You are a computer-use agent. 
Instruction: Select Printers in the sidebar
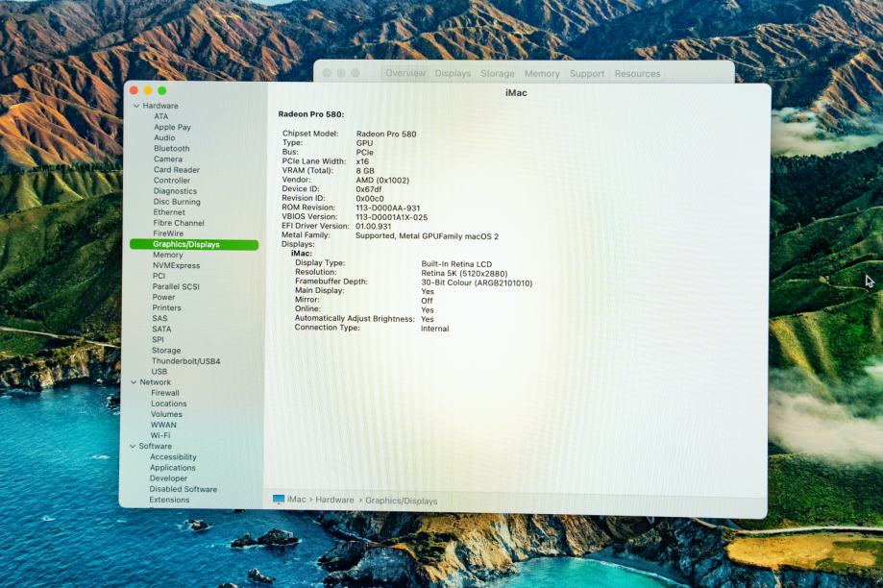tap(166, 308)
